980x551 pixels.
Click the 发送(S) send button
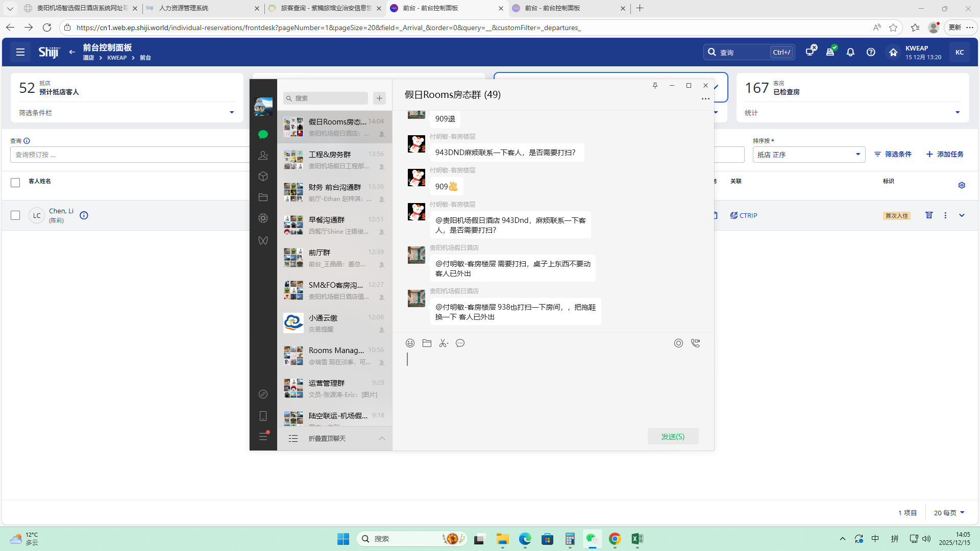click(673, 437)
